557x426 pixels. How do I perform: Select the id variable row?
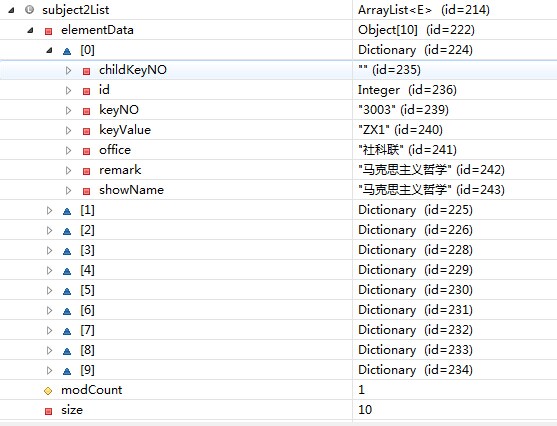coord(278,90)
